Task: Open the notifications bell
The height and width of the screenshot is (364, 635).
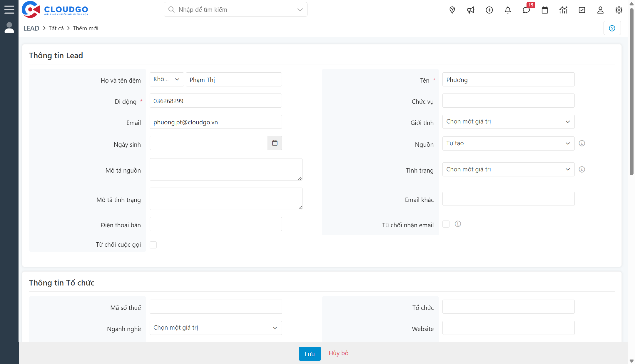Action: [x=508, y=10]
